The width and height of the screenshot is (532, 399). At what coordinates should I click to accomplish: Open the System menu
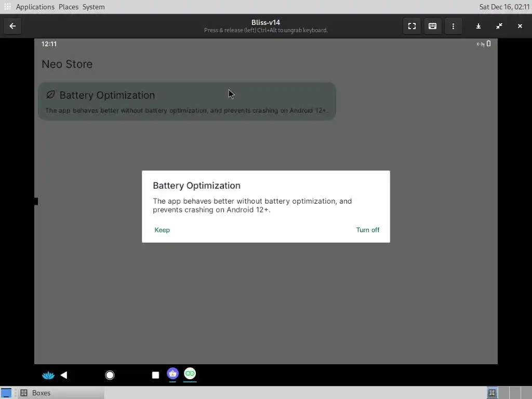94,7
